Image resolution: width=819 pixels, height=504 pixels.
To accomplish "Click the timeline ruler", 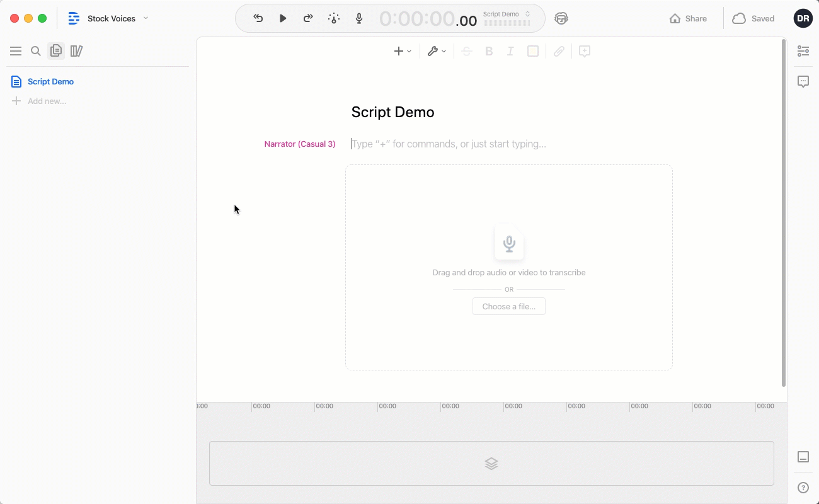I will 491,406.
